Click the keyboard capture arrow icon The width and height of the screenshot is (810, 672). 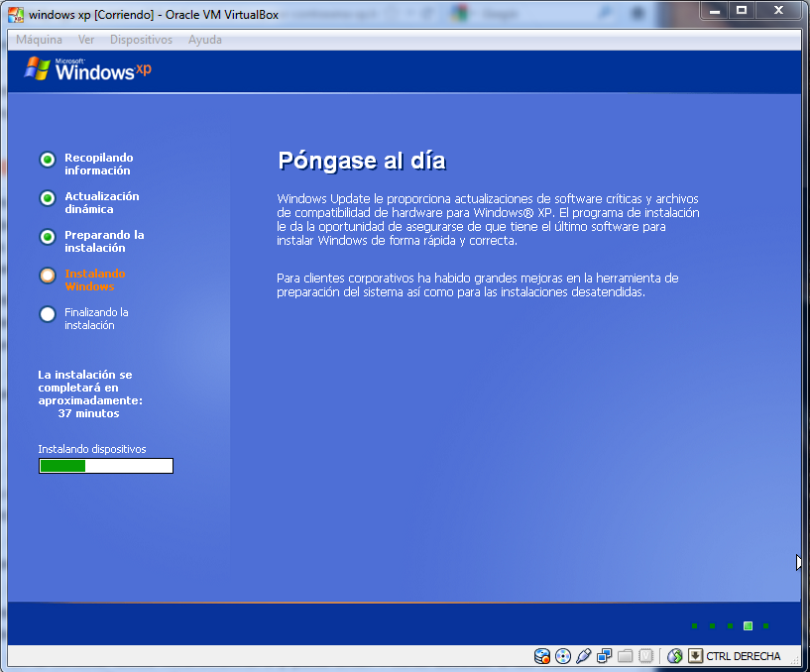[x=695, y=656]
